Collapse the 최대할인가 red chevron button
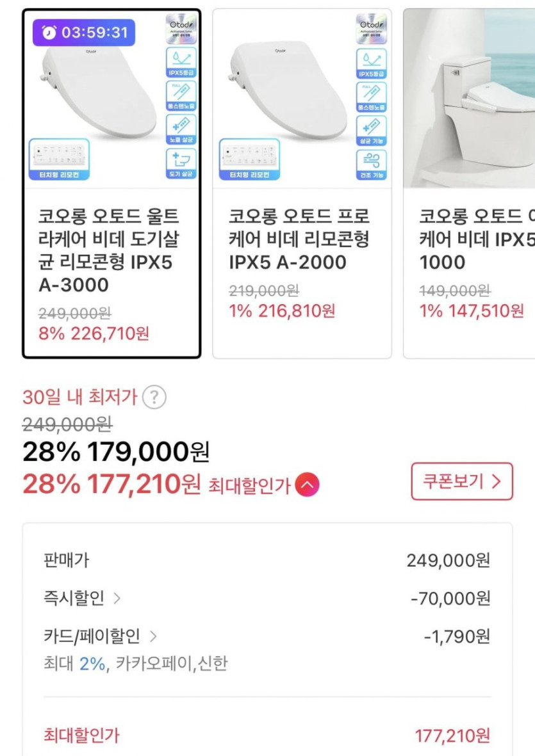The width and height of the screenshot is (535, 756). tap(307, 485)
